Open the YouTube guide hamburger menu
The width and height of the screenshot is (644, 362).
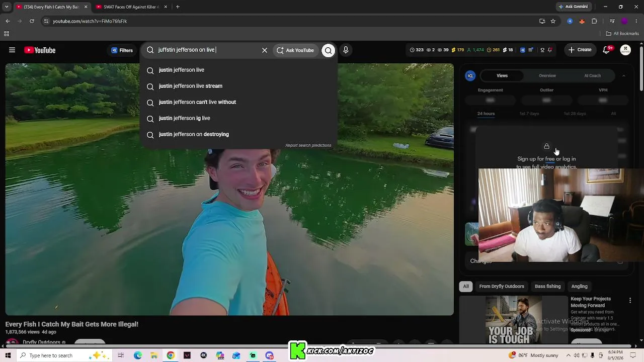pyautogui.click(x=12, y=50)
